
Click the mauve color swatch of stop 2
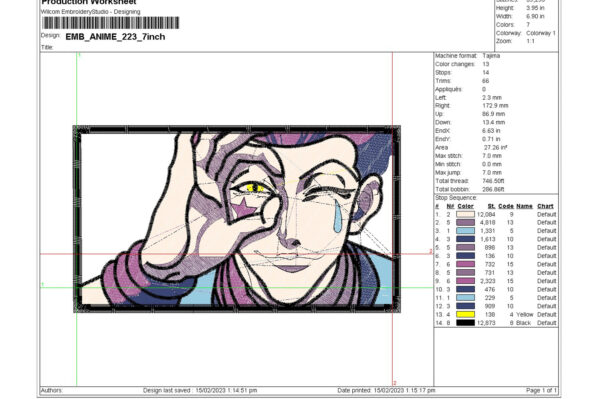(x=465, y=223)
